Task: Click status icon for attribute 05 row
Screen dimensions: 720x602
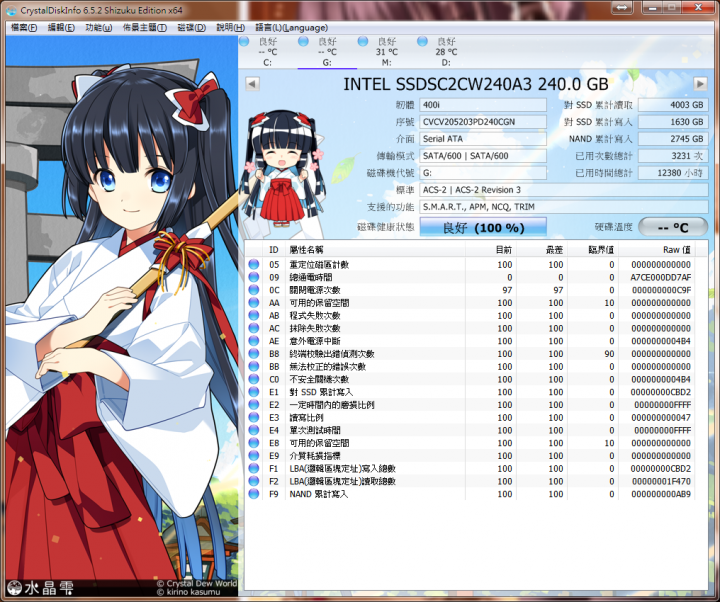Action: [x=253, y=264]
